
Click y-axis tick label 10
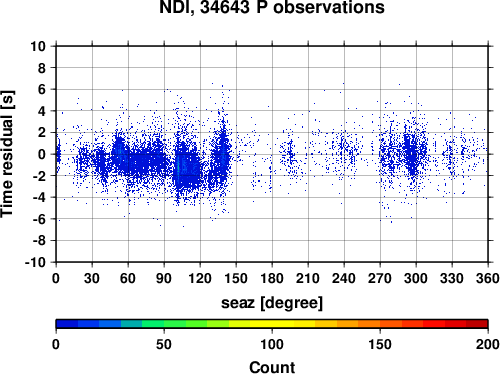click(38, 46)
